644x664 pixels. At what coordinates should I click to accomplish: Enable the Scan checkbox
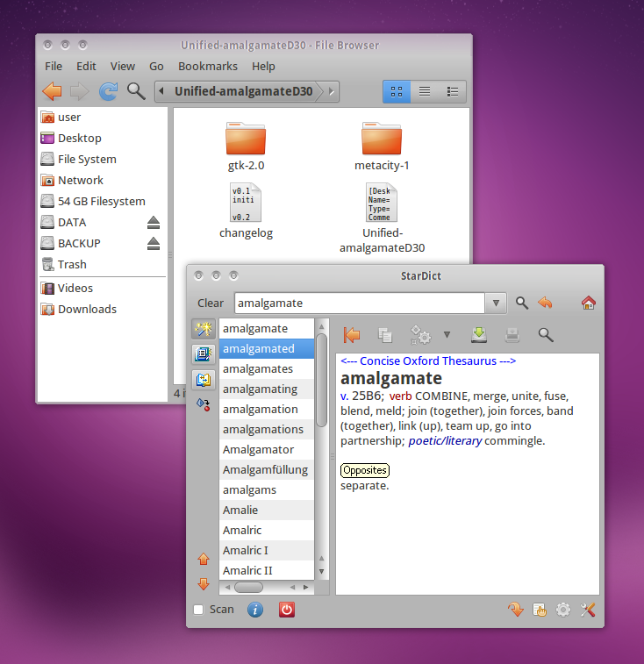pyautogui.click(x=198, y=610)
